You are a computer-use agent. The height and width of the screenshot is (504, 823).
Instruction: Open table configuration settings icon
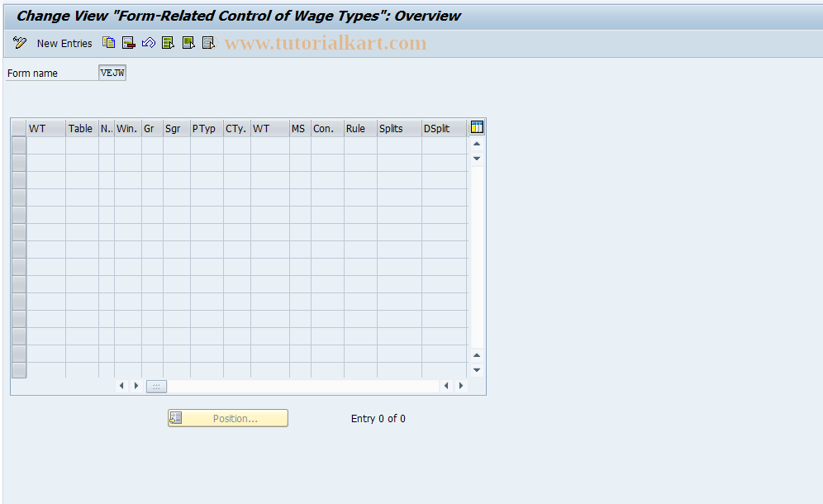point(477,127)
